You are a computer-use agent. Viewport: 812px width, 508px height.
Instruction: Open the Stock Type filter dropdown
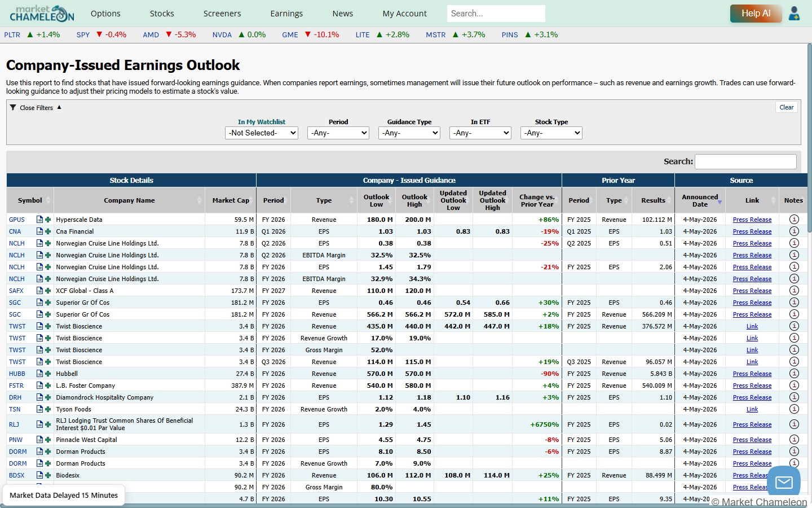pyautogui.click(x=551, y=133)
